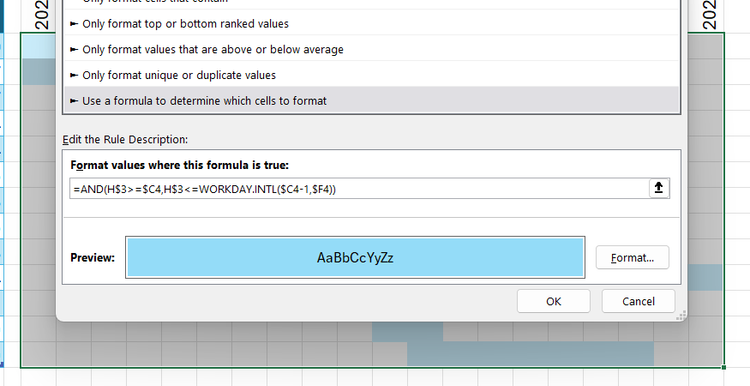Click 'Format values where this formula is true' label
750x386 pixels.
click(x=180, y=165)
